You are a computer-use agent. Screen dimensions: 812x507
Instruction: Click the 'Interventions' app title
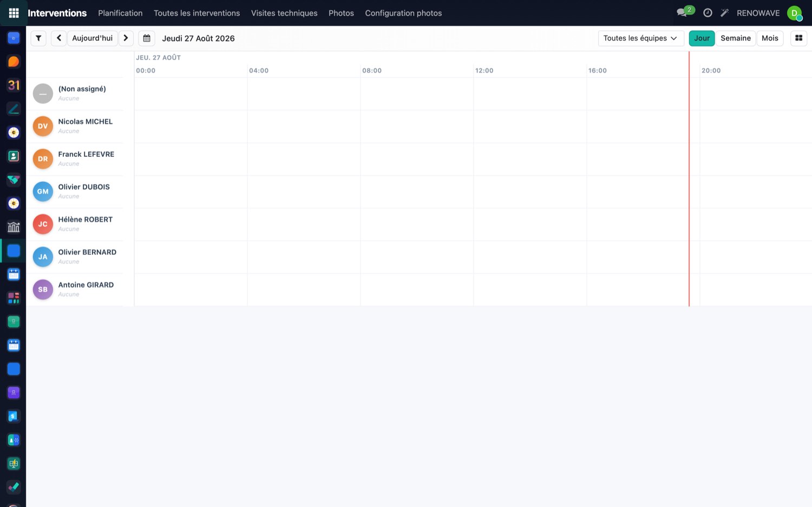[57, 13]
